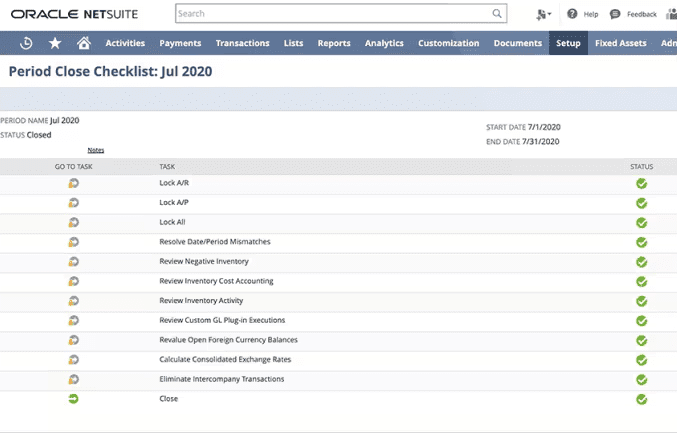
Task: Click status checkmark for Lock All
Action: pos(641,223)
